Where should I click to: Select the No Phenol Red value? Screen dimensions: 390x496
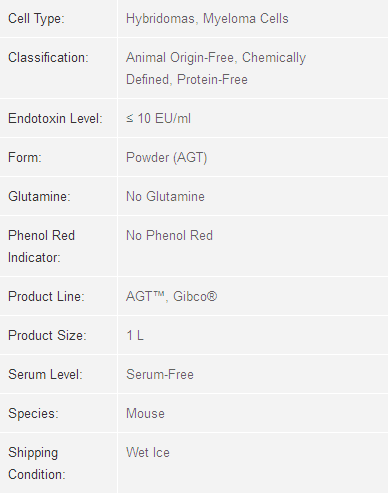point(169,235)
